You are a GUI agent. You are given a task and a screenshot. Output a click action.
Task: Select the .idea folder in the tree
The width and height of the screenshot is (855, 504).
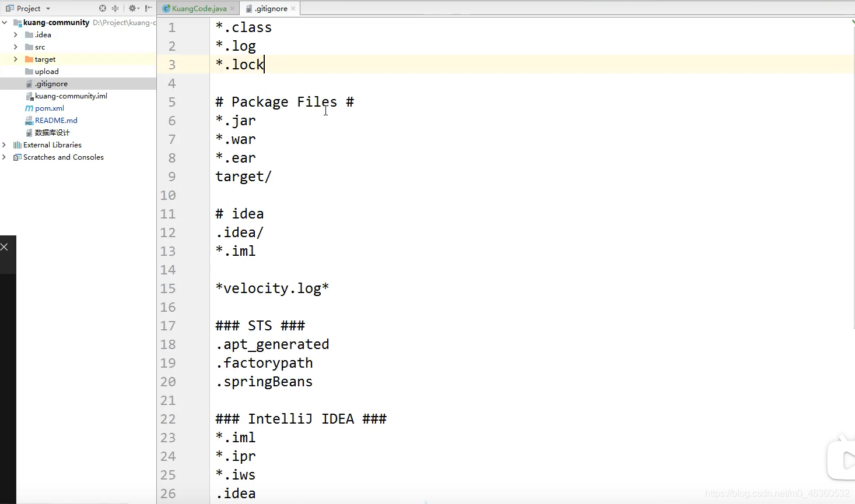point(43,35)
